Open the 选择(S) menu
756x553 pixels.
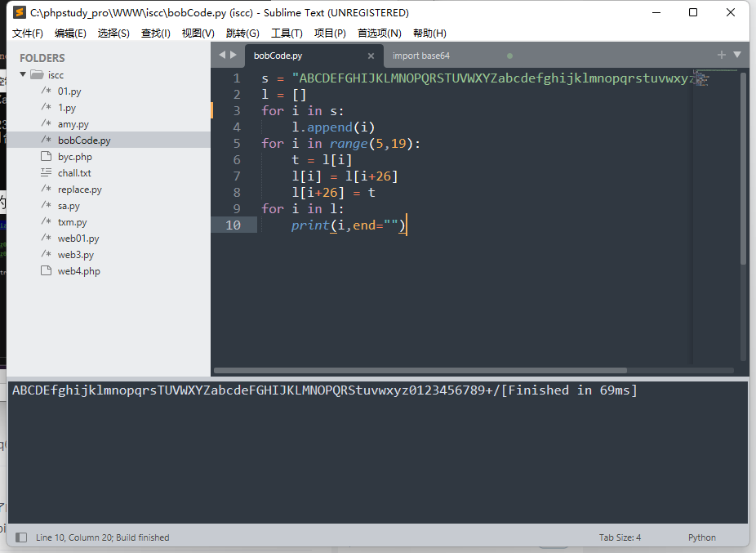point(113,33)
